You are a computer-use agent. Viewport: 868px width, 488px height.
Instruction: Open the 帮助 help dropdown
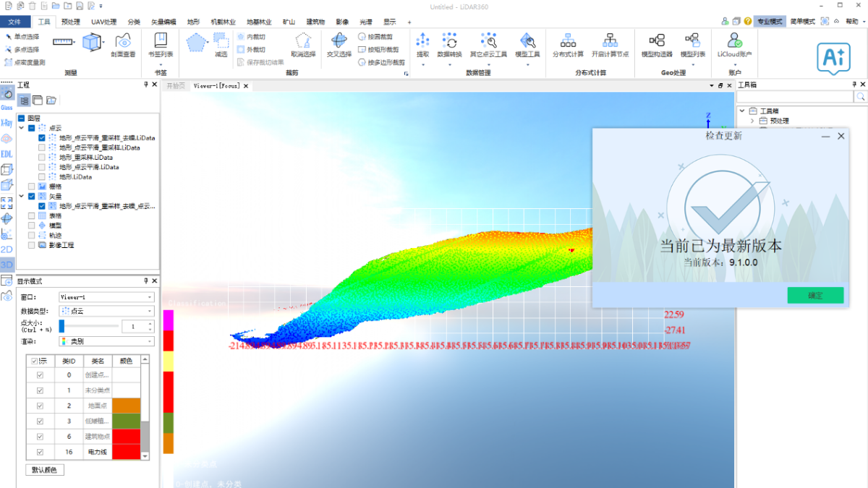click(854, 22)
